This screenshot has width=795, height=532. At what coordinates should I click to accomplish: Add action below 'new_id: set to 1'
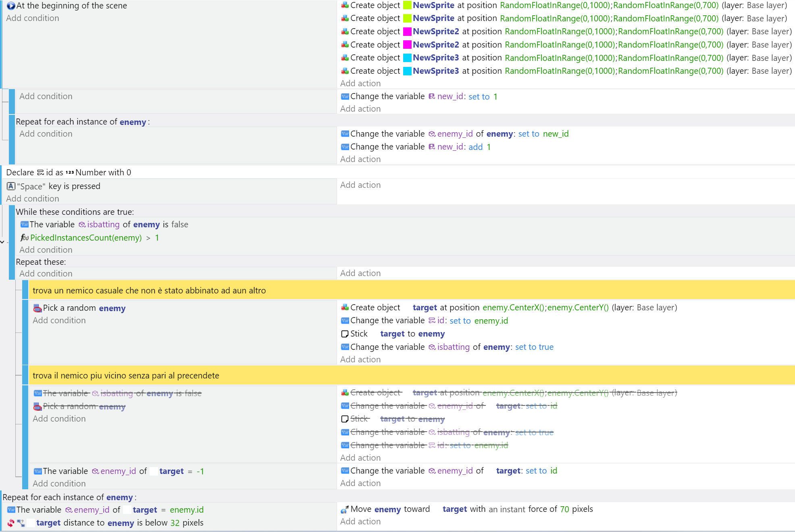coord(360,109)
